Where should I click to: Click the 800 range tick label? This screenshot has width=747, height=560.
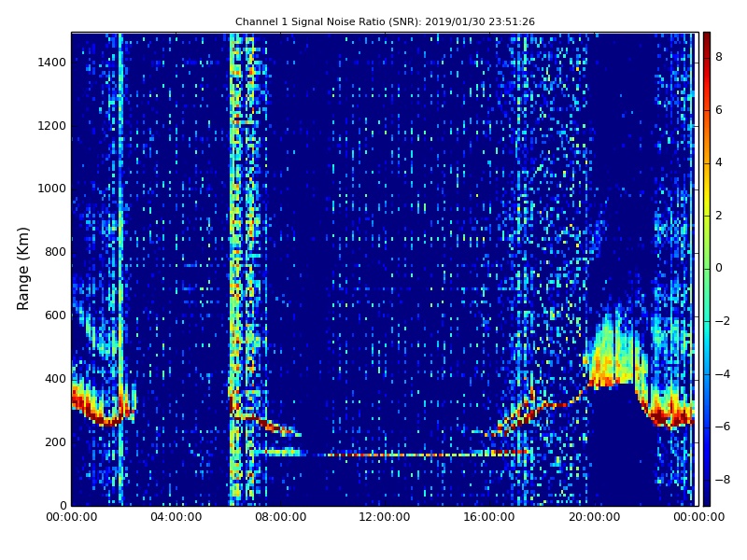point(56,252)
